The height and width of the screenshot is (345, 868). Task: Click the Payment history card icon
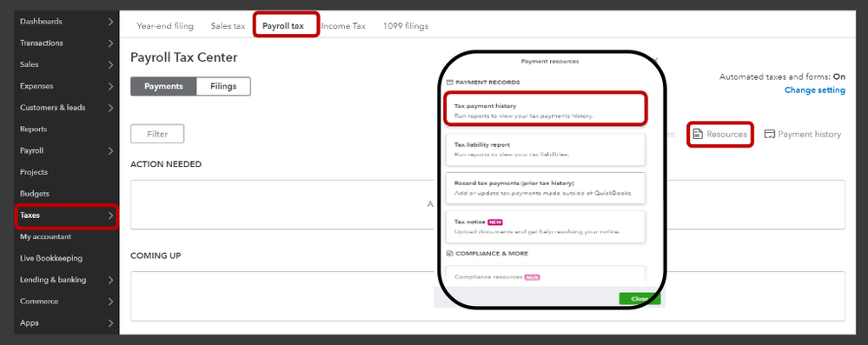[769, 134]
